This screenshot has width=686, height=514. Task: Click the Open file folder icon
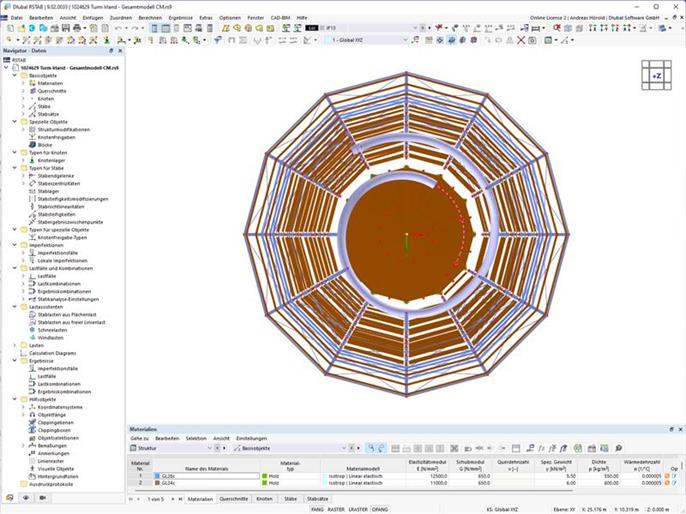21,28
